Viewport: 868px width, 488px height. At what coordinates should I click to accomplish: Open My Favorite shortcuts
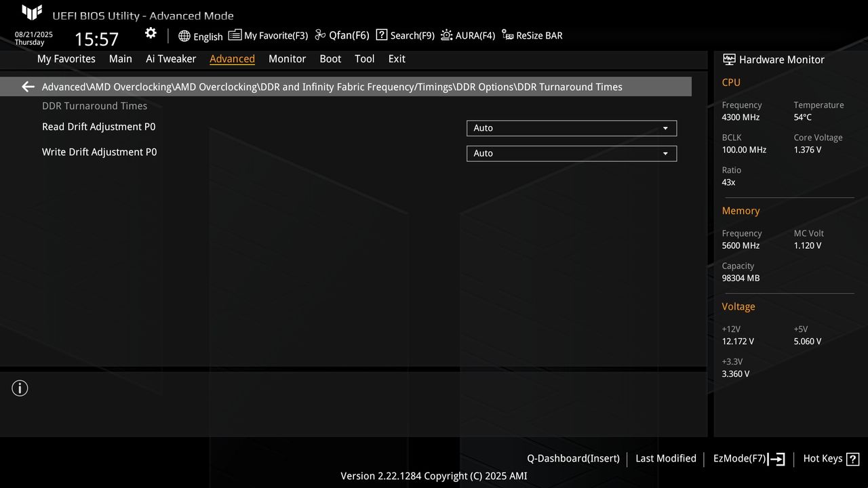click(269, 35)
